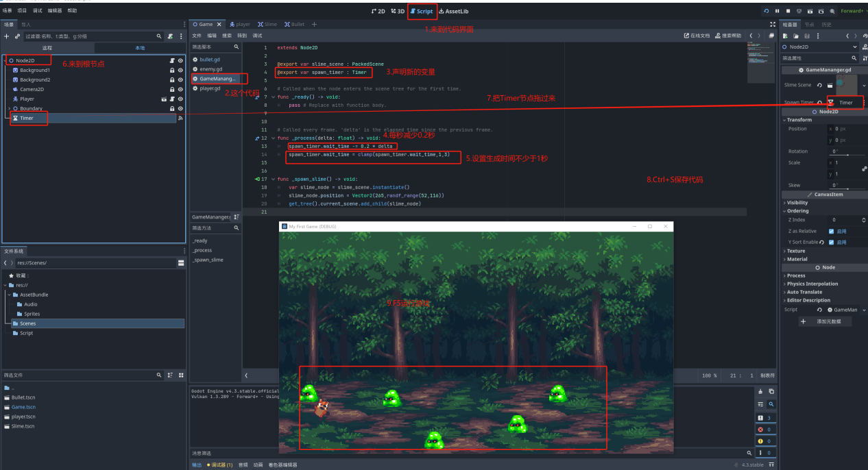Expand the Process section

[x=796, y=275]
